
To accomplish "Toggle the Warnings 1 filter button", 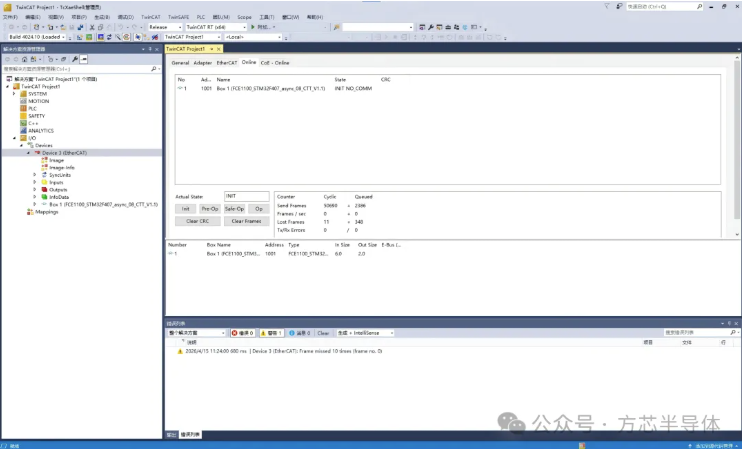I will tap(272, 333).
